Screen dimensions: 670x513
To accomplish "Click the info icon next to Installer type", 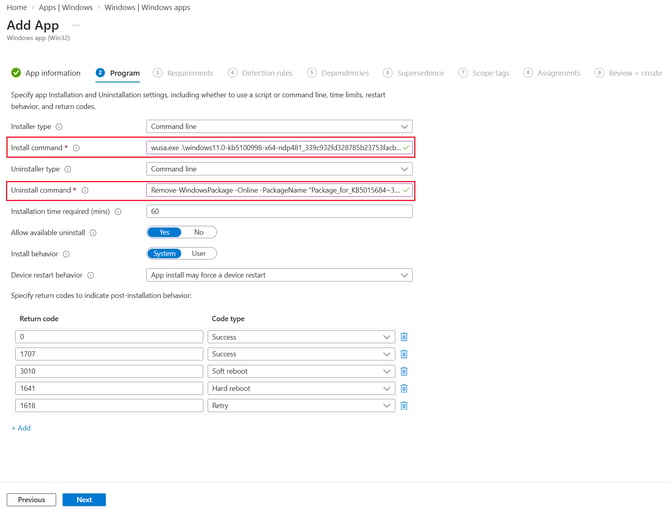I will [59, 127].
